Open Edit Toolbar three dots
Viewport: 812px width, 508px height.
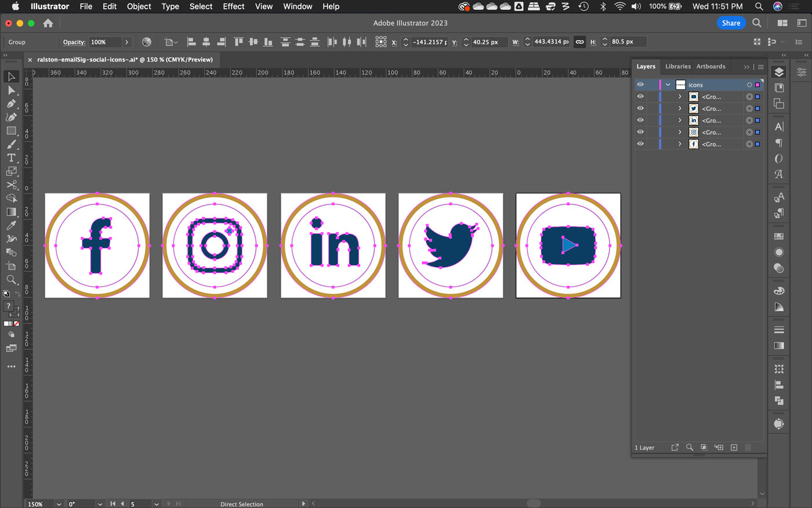[11, 366]
